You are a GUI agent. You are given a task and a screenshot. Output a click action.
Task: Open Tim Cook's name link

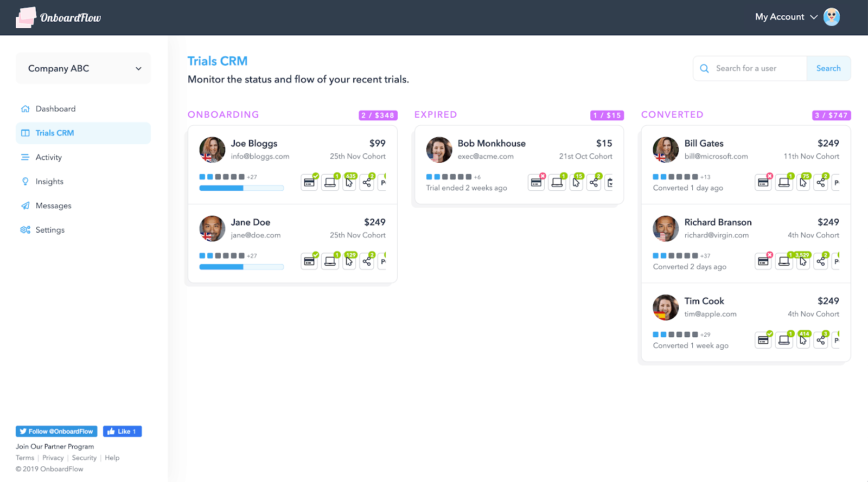[704, 301]
